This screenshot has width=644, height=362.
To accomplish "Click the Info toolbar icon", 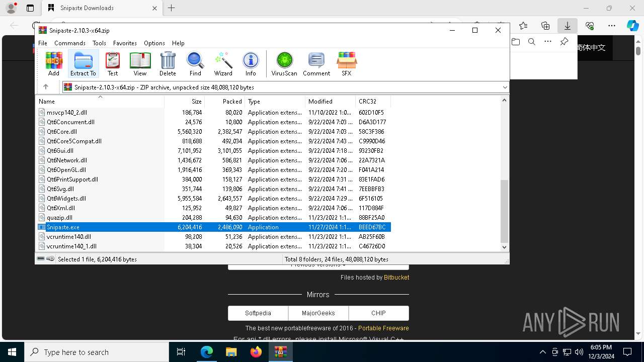I will pyautogui.click(x=251, y=64).
